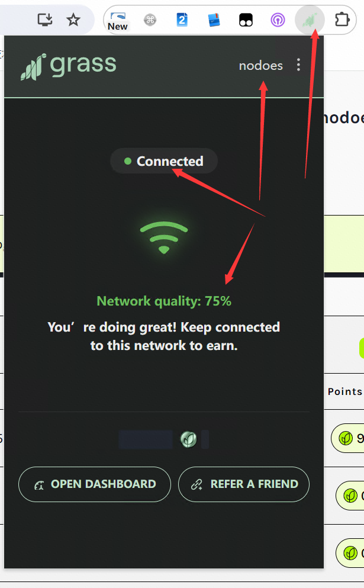Click the Connected status pill
This screenshot has width=364, height=588.
[x=164, y=161]
